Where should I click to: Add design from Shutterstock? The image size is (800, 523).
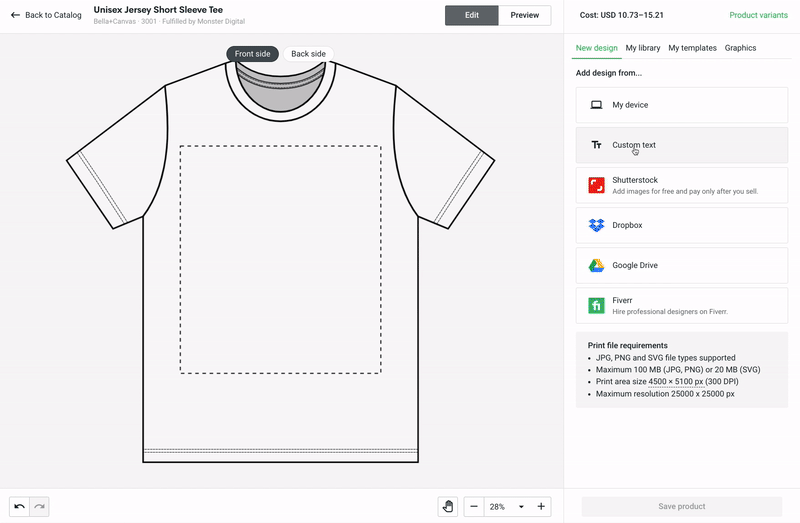682,185
